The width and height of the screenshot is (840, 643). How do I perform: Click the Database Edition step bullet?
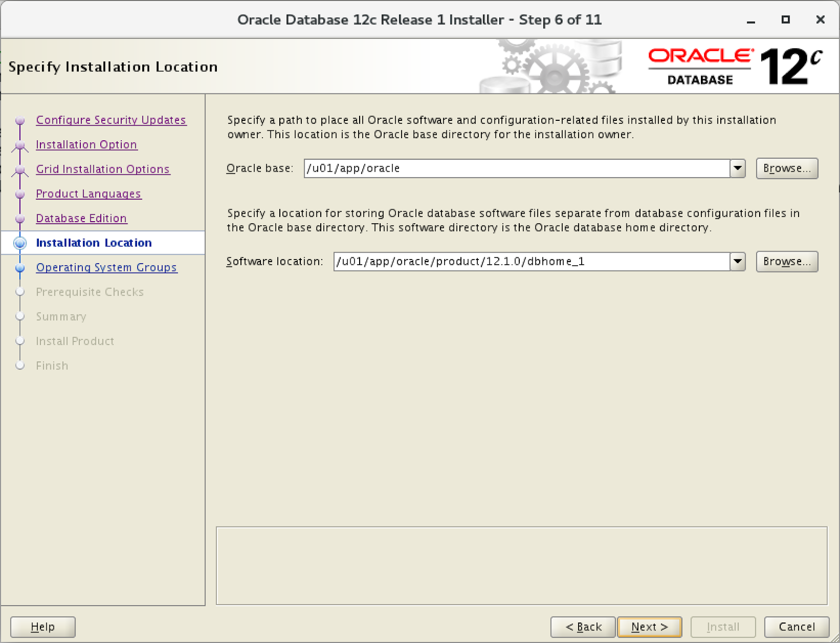click(20, 219)
